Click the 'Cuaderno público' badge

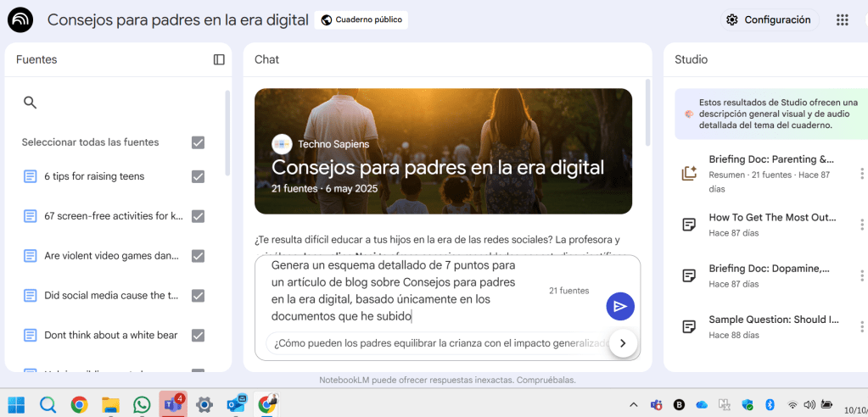tap(361, 19)
